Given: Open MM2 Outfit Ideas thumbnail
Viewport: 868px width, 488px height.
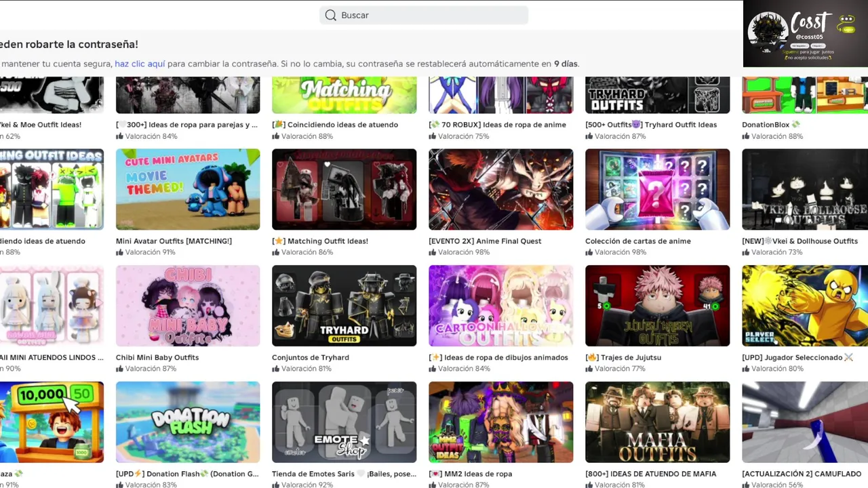Looking at the screenshot, I should (x=501, y=422).
